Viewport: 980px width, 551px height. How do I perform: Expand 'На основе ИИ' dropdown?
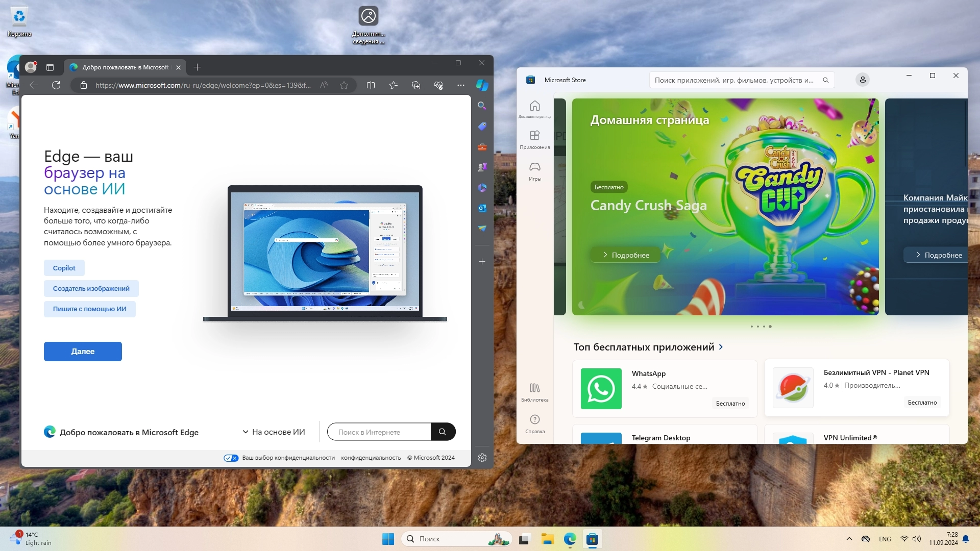[x=274, y=432]
